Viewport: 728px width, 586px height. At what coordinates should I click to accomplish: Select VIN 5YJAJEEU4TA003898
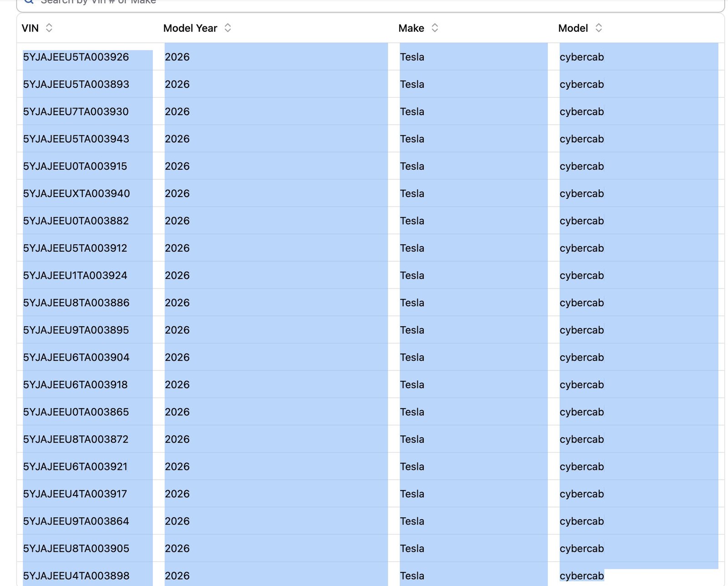[76, 576]
